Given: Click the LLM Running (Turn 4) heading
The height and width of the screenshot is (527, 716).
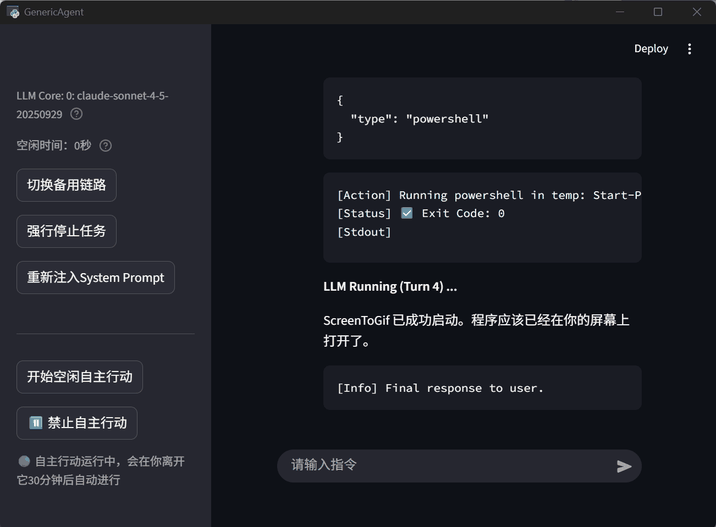Looking at the screenshot, I should (x=390, y=287).
